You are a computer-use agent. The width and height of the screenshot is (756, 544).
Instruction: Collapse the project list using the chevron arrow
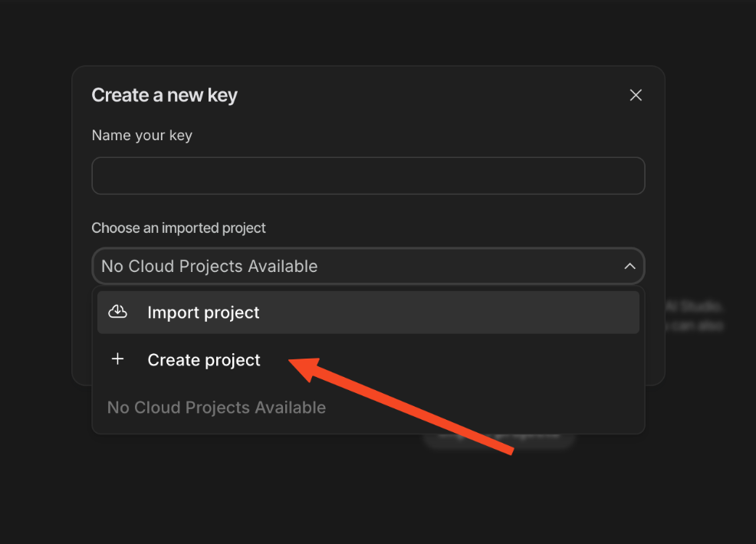(629, 267)
